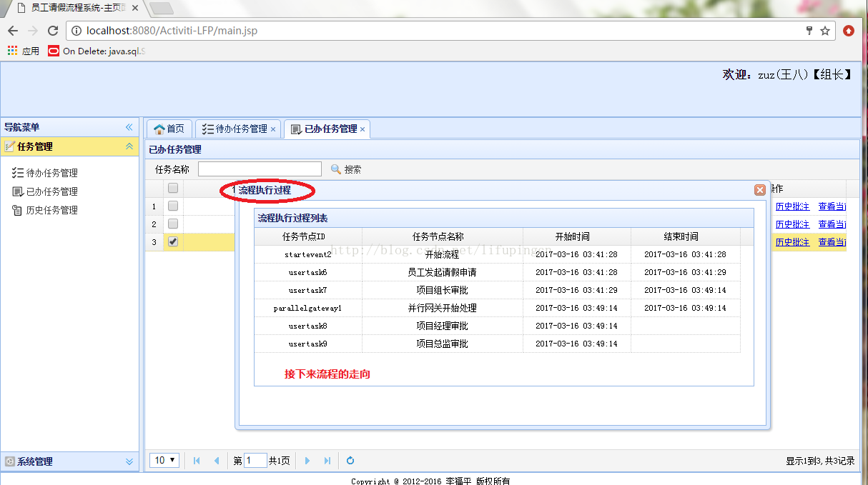Image resolution: width=868 pixels, height=485 pixels.
Task: Click 任务节点ID column header
Action: click(x=308, y=236)
